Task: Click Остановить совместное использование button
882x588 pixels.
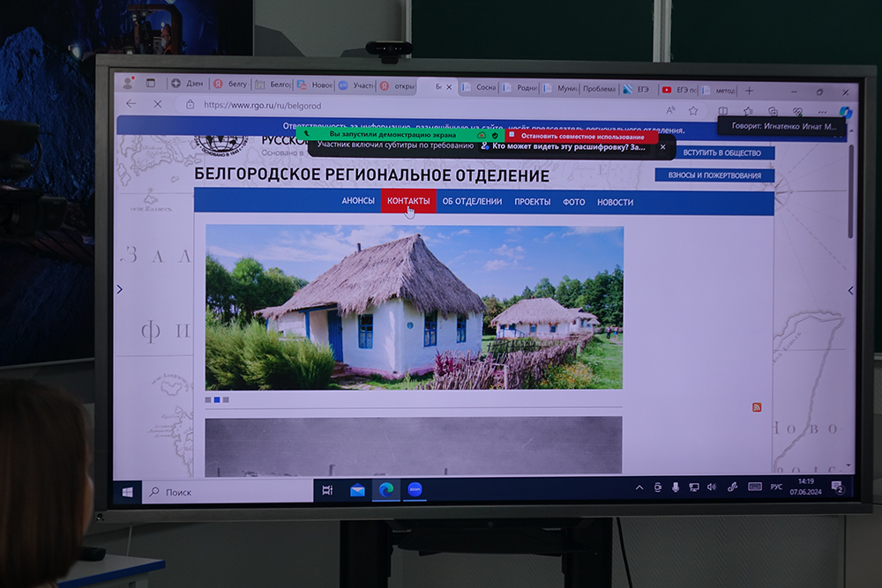Action: (577, 137)
